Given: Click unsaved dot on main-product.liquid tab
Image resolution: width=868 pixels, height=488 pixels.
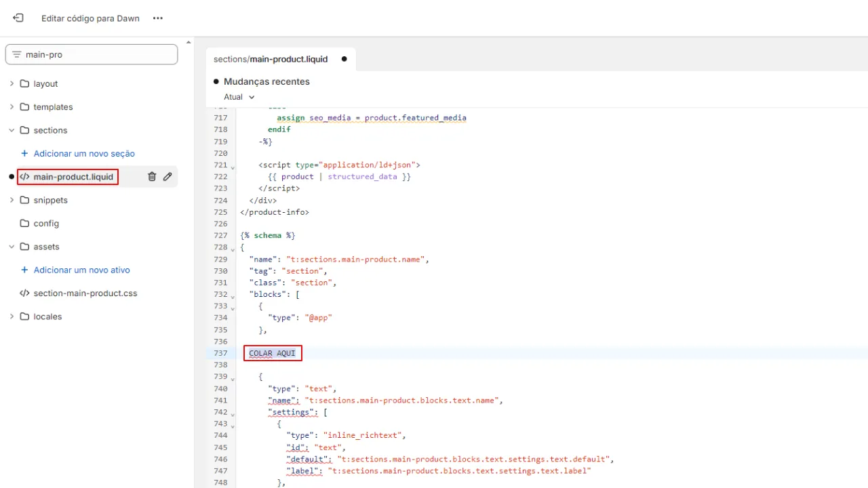Looking at the screenshot, I should (x=344, y=59).
